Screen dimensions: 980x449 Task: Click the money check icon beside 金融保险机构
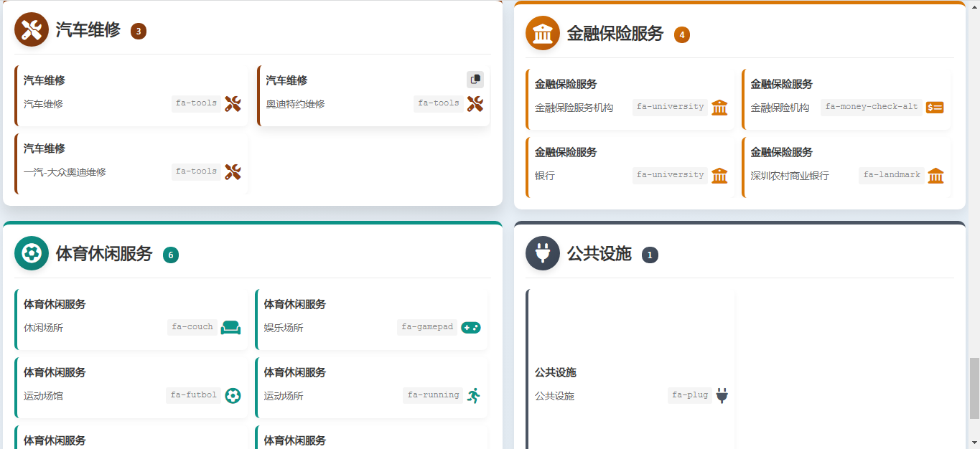[x=935, y=108]
